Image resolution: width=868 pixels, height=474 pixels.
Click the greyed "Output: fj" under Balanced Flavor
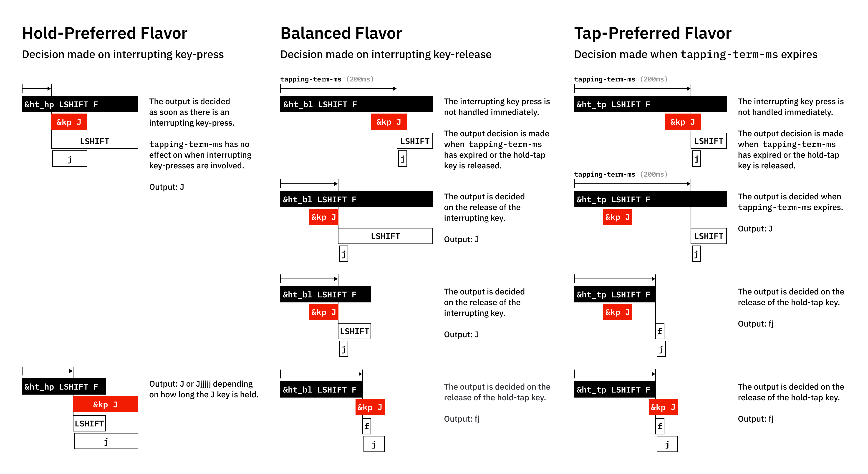(461, 419)
